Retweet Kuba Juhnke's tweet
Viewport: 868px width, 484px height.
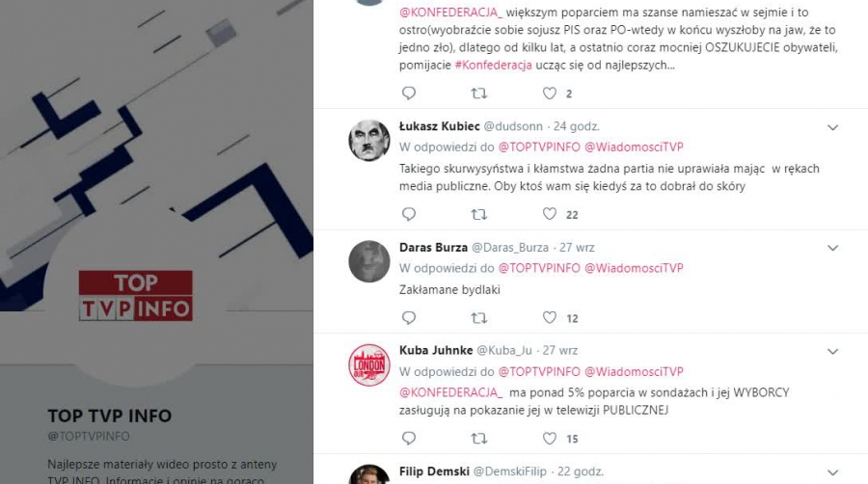pos(478,438)
